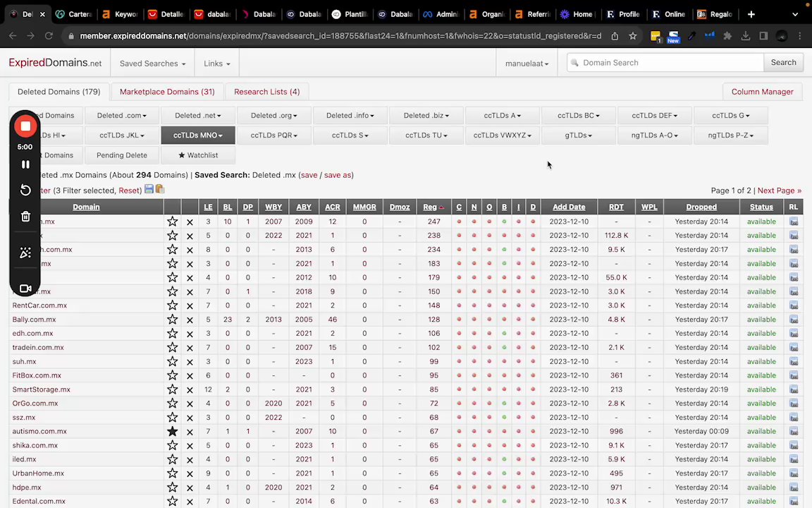This screenshot has height=508, width=812.
Task: Click the 'save as' link
Action: [x=338, y=175]
